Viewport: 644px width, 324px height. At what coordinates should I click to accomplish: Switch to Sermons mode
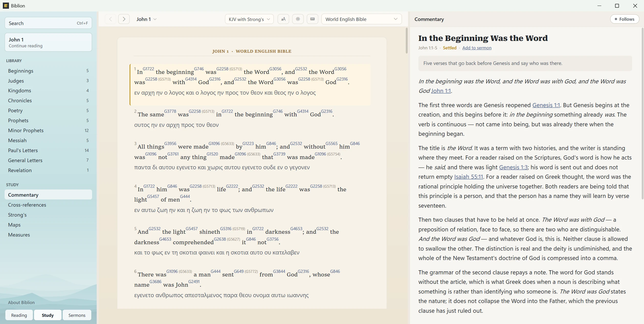coord(77,315)
